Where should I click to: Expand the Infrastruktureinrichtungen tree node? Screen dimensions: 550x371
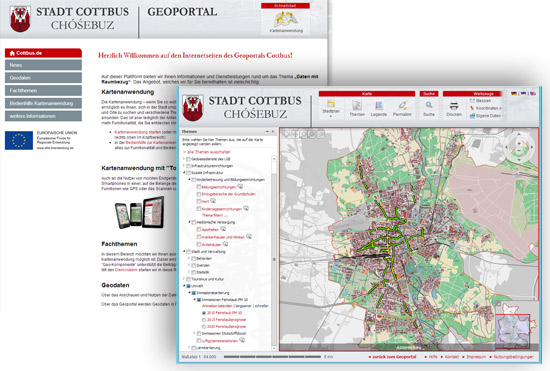click(x=184, y=166)
